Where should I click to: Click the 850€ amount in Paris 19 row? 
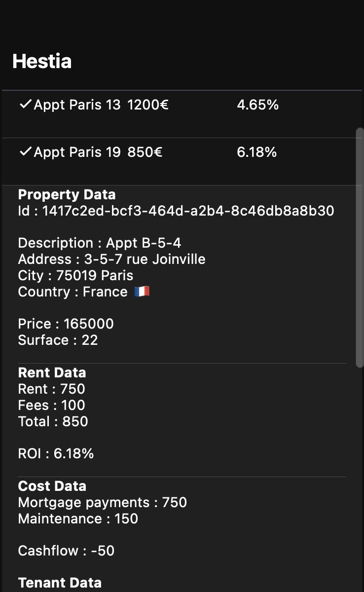(x=145, y=152)
